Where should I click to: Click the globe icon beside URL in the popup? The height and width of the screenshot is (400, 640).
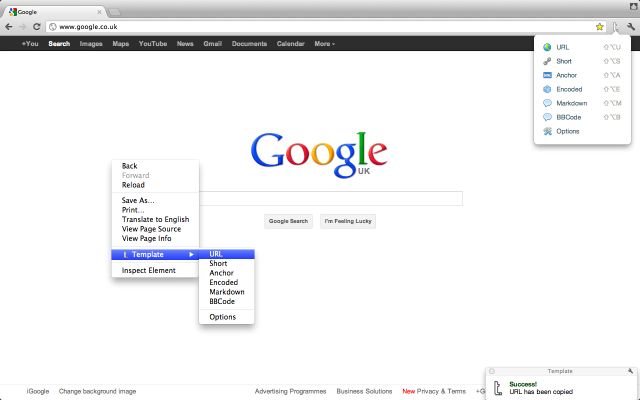tap(547, 47)
